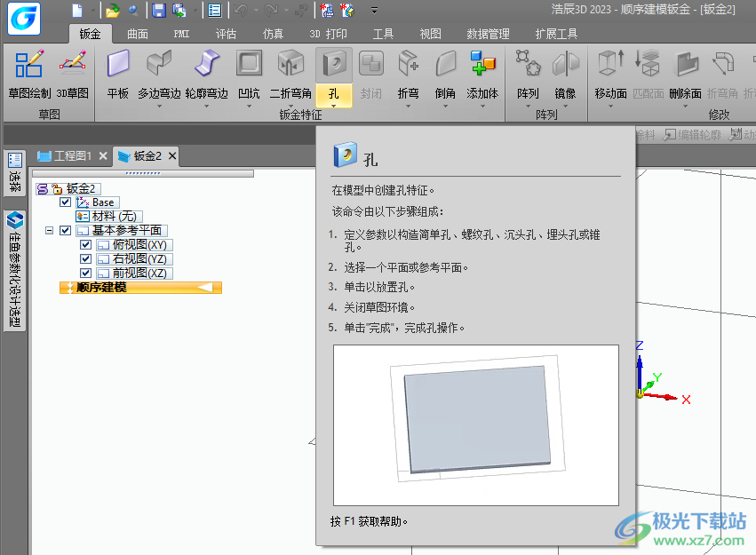Open the 移动面 dropdown arrow
This screenshot has height=555, width=756.
[x=610, y=106]
